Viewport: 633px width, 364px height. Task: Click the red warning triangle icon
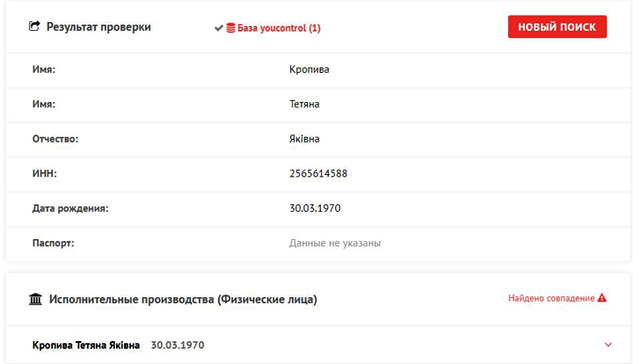click(x=602, y=298)
